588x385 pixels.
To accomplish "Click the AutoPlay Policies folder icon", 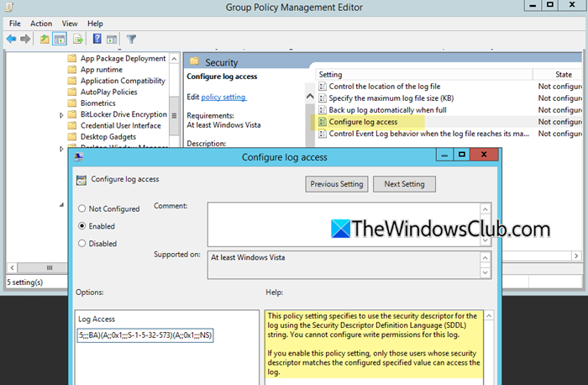I will coord(72,92).
